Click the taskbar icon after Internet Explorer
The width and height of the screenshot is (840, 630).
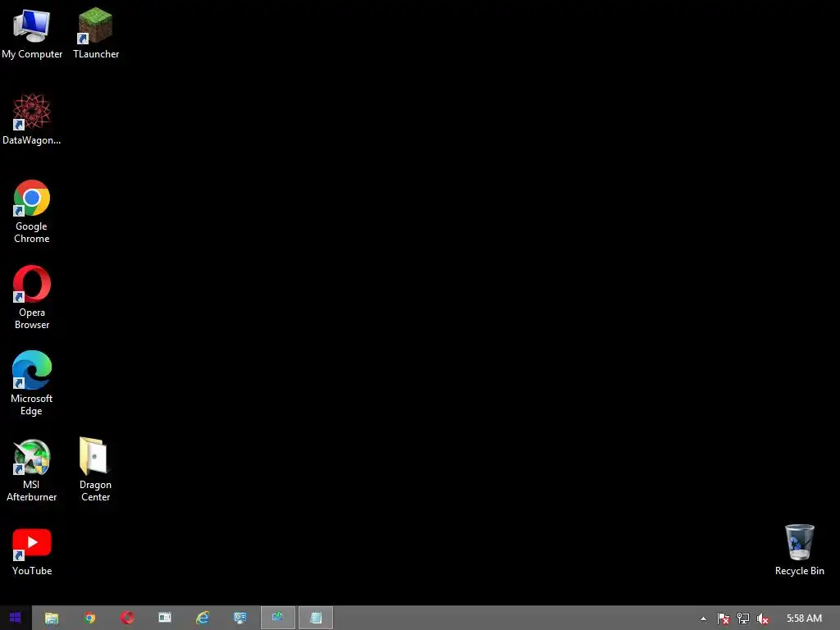[x=240, y=618]
